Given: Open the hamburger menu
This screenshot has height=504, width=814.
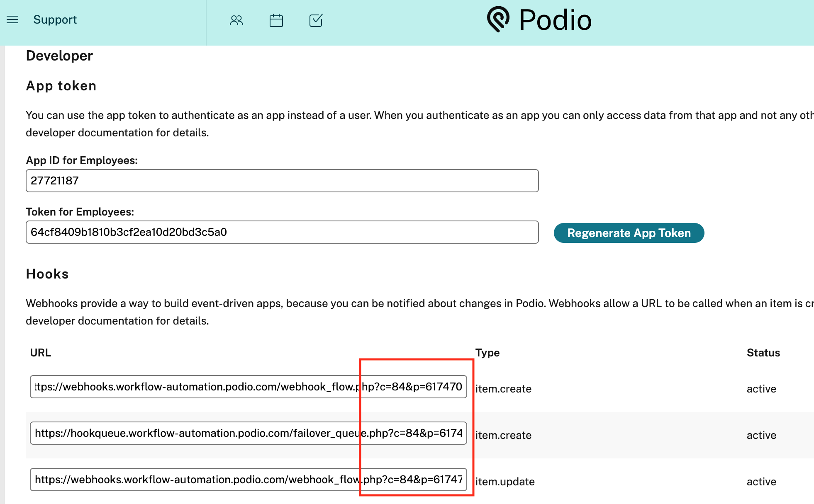Looking at the screenshot, I should click(12, 19).
